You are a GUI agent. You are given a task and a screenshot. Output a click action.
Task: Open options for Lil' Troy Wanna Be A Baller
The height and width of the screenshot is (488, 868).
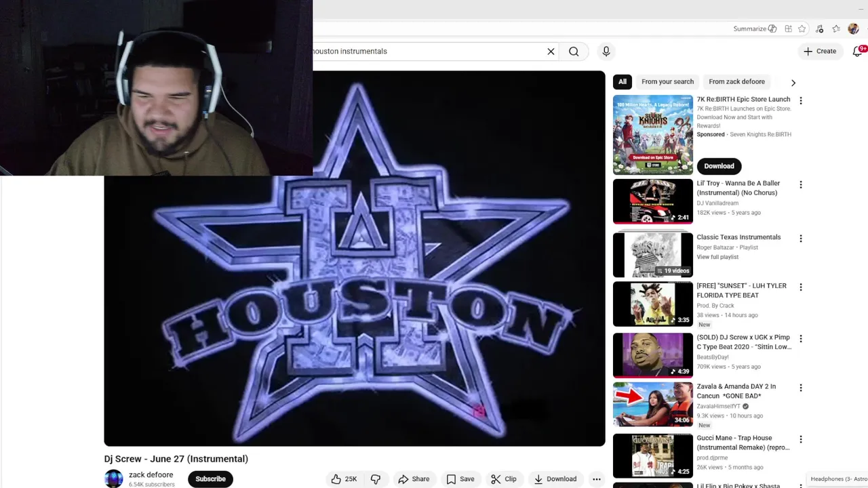point(801,184)
